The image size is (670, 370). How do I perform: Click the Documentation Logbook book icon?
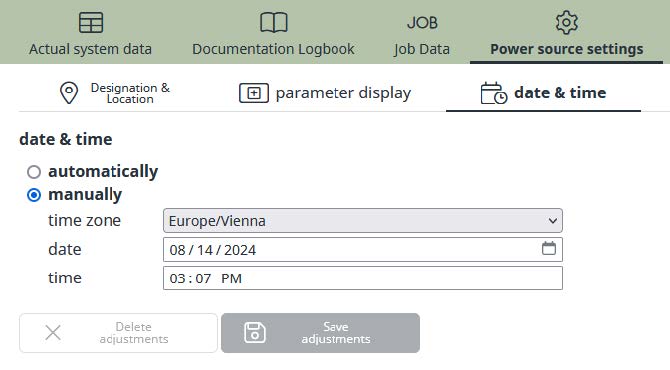click(273, 22)
